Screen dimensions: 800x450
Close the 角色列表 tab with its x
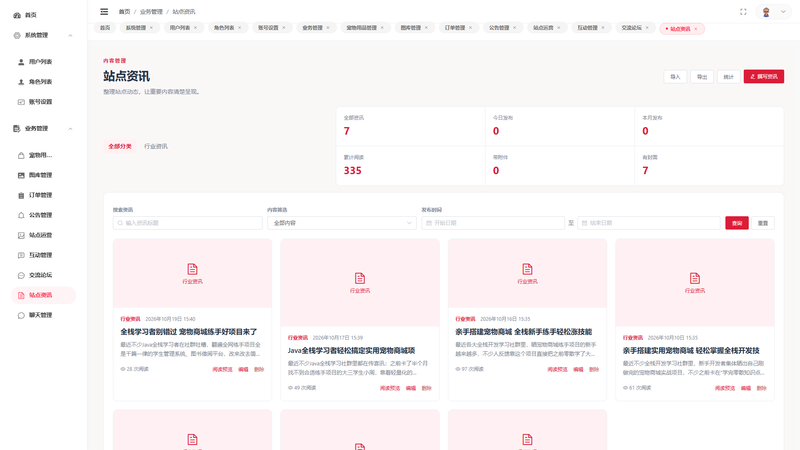coord(240,28)
